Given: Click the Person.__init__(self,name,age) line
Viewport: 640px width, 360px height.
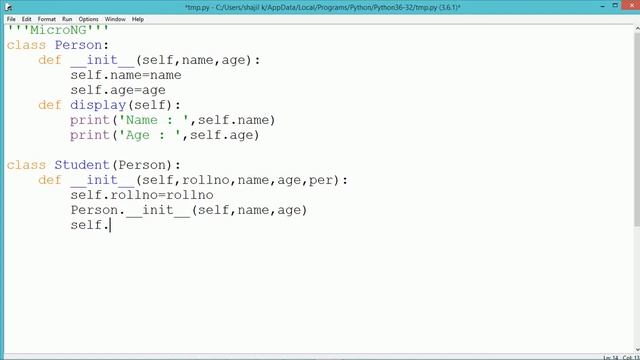Looking at the screenshot, I should pyautogui.click(x=189, y=210).
